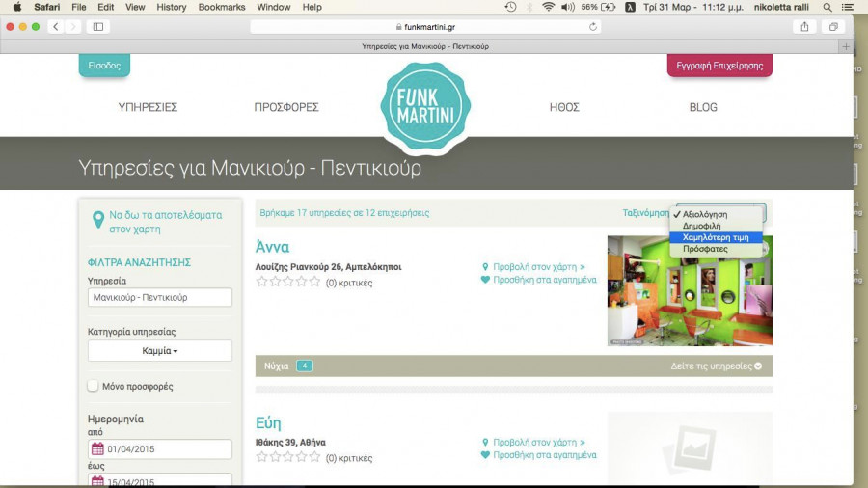Rate Άννα with the fifth star
This screenshot has width=868, height=488.
coord(314,282)
